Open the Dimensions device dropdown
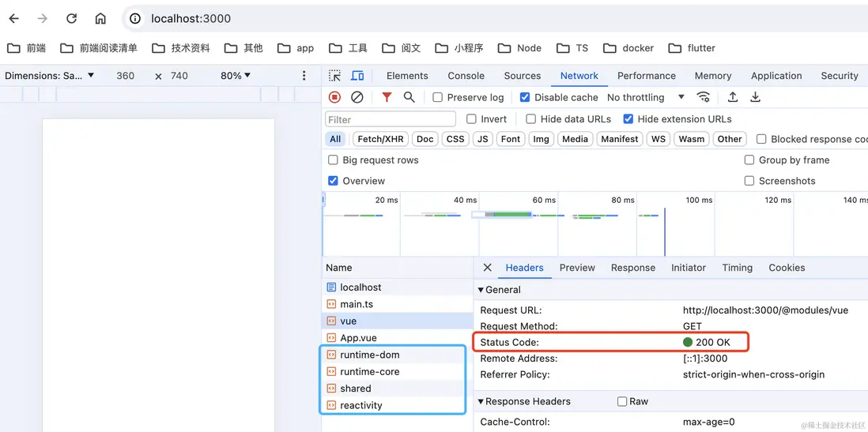868x432 pixels. 50,76
